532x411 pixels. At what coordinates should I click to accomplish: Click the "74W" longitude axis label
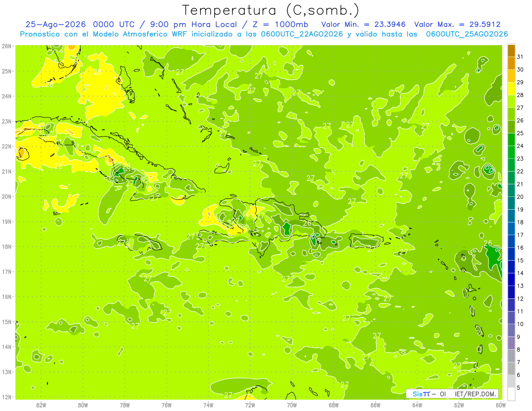tap(208, 405)
